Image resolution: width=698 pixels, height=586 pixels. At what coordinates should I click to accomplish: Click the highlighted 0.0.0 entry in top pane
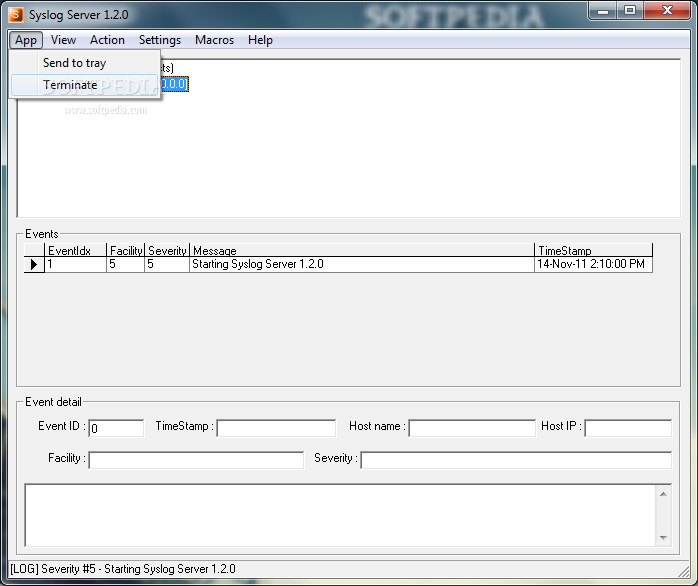click(174, 84)
